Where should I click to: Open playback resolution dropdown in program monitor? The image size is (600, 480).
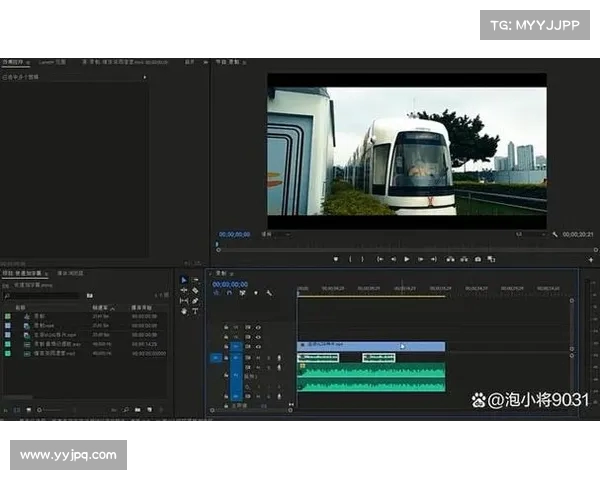tap(530, 234)
